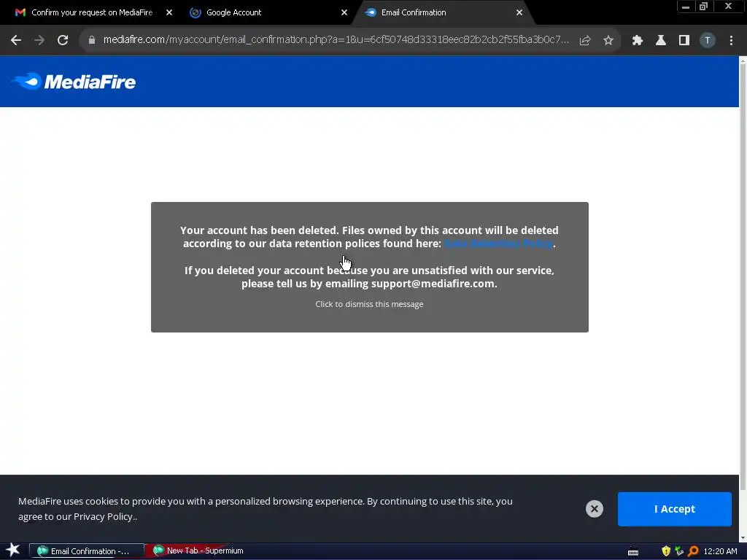Close the Gmail MediaFire request tab

tap(169, 12)
